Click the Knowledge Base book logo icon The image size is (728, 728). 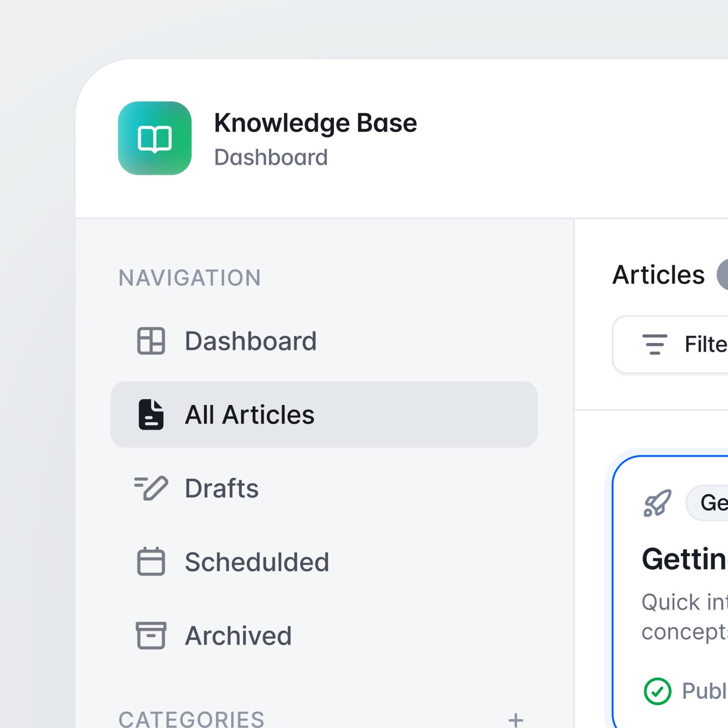[155, 139]
